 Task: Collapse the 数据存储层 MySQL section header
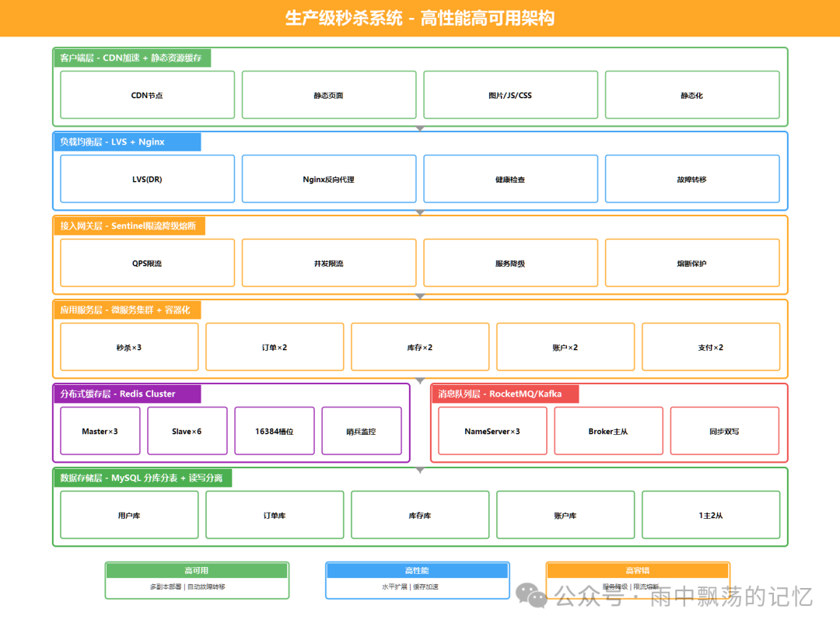coord(138,478)
